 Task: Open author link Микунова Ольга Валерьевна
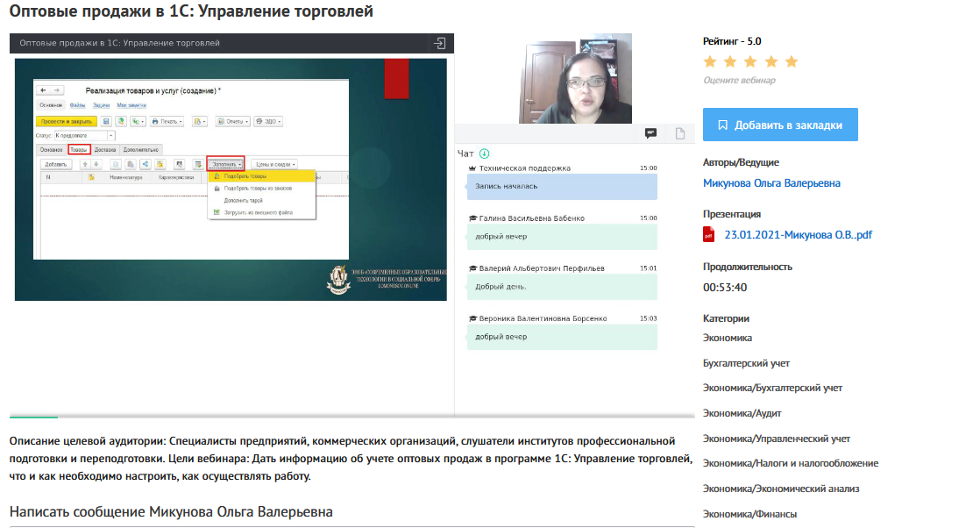tap(771, 183)
